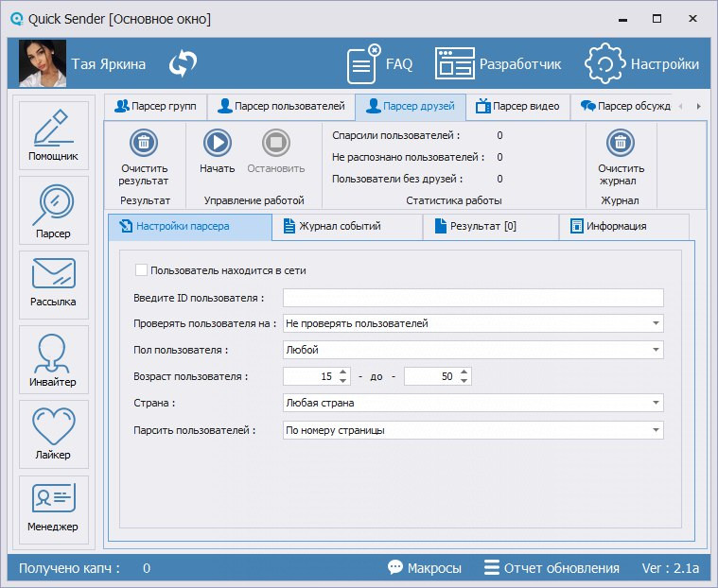Click the refresh account arrows icon
Image resolution: width=718 pixels, height=588 pixels.
point(183,64)
